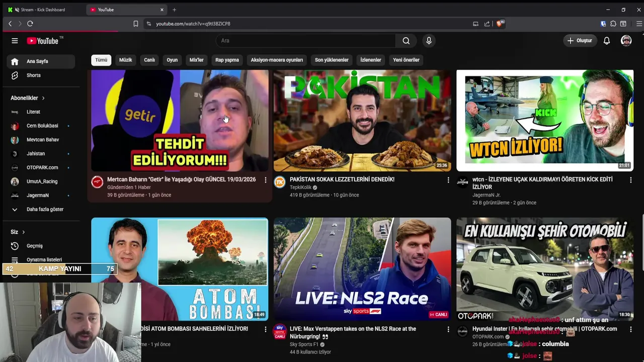Image resolution: width=644 pixels, height=362 pixels.
Task: Bookmark this page with the bookmark icon
Action: [136, 24]
